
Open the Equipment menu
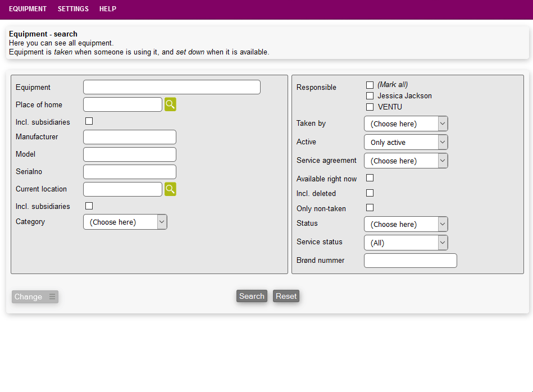point(28,9)
